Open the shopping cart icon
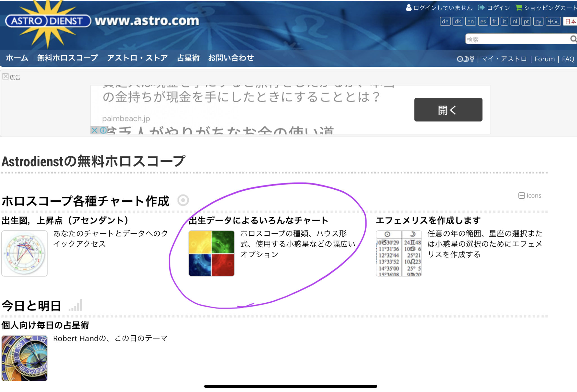The height and width of the screenshot is (392, 577). click(518, 8)
